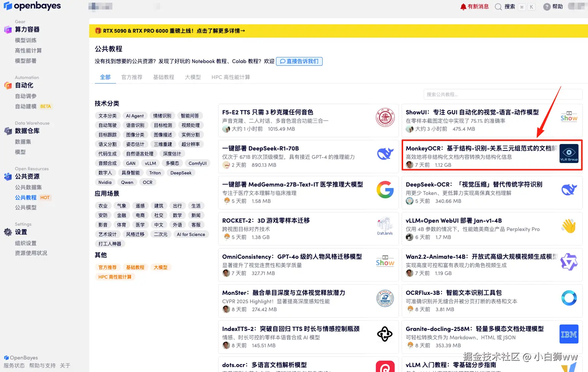Click the 直接告诉我们 button
This screenshot has width=588, height=372.
(x=299, y=61)
